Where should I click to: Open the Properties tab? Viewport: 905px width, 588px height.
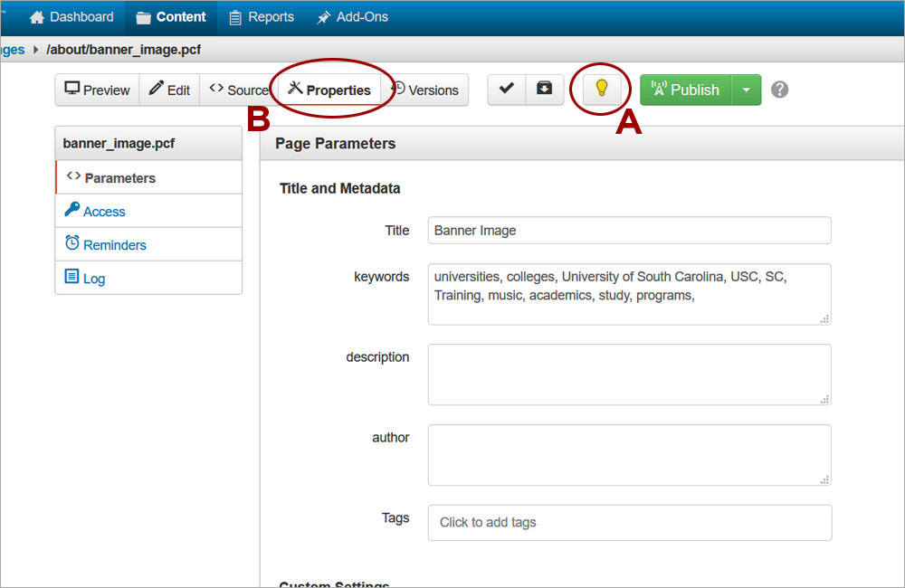point(329,90)
